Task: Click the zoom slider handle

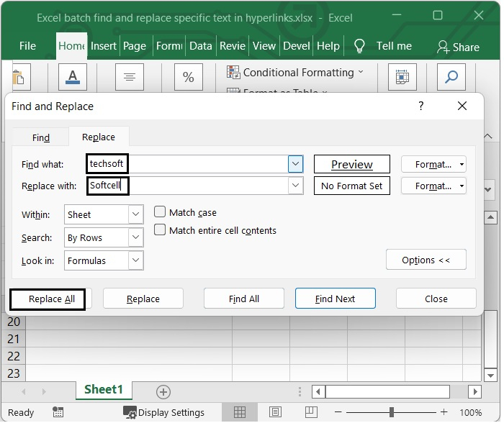Action: tap(392, 412)
